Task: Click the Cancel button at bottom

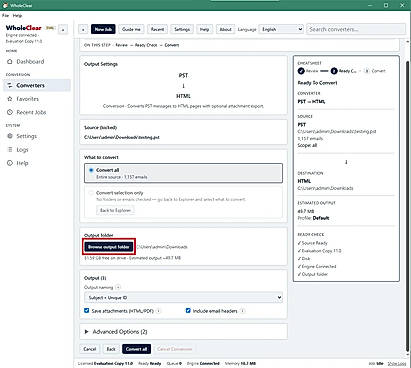Action: point(90,349)
